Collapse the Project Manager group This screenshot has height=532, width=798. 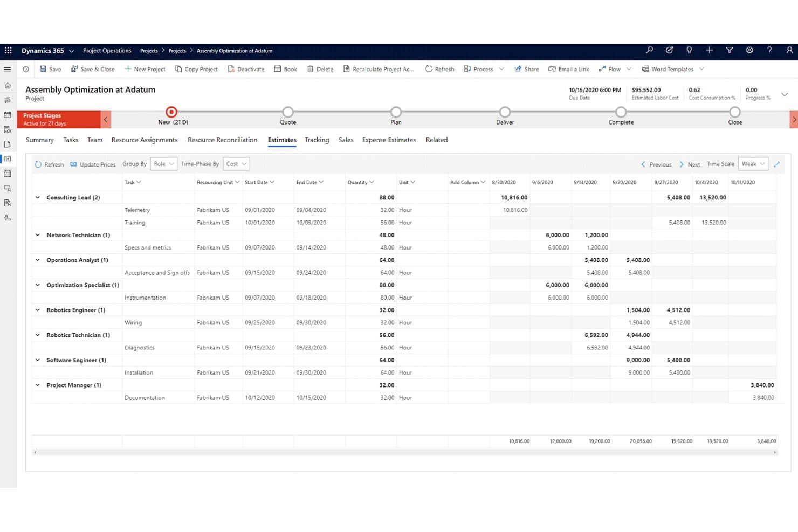click(38, 385)
